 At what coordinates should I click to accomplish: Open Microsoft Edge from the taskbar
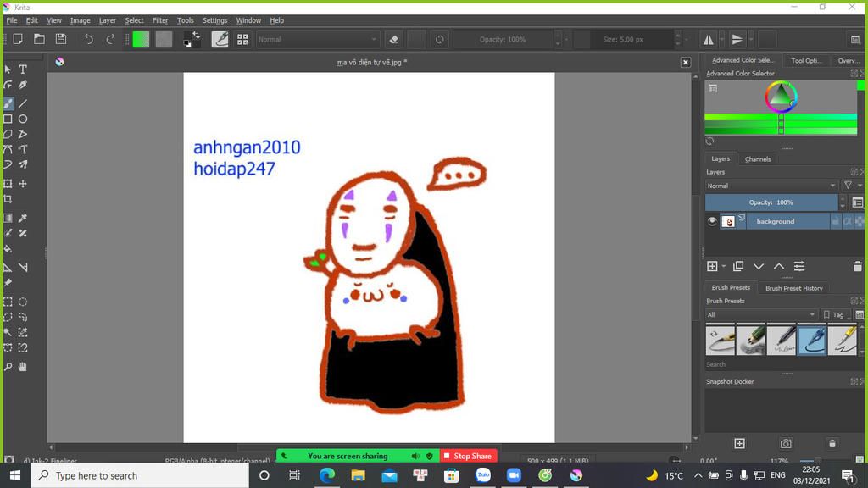[x=326, y=475]
